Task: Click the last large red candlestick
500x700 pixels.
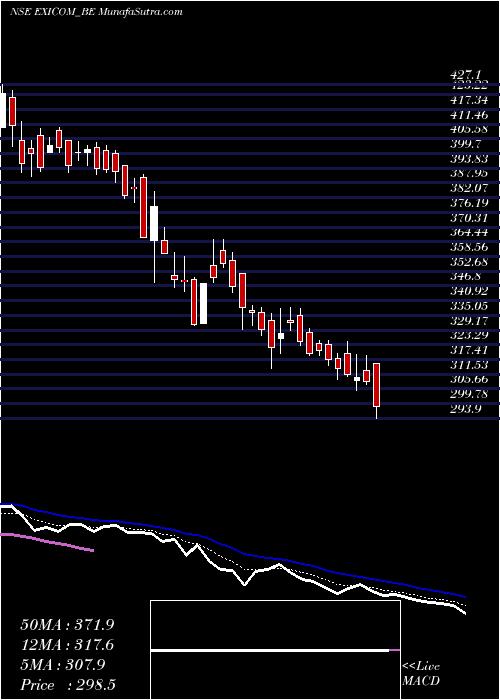Action: [377, 385]
